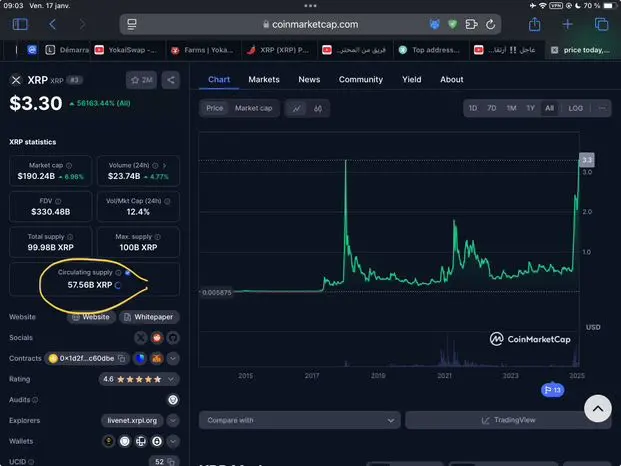The width and height of the screenshot is (621, 466).
Task: Reload the coinmarketcap.com page
Action: 490,24
